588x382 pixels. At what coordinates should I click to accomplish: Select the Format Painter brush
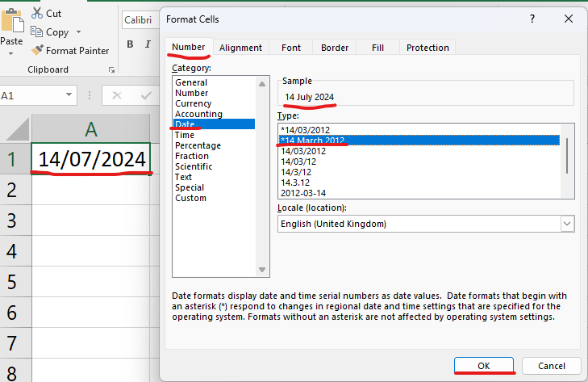tap(37, 50)
